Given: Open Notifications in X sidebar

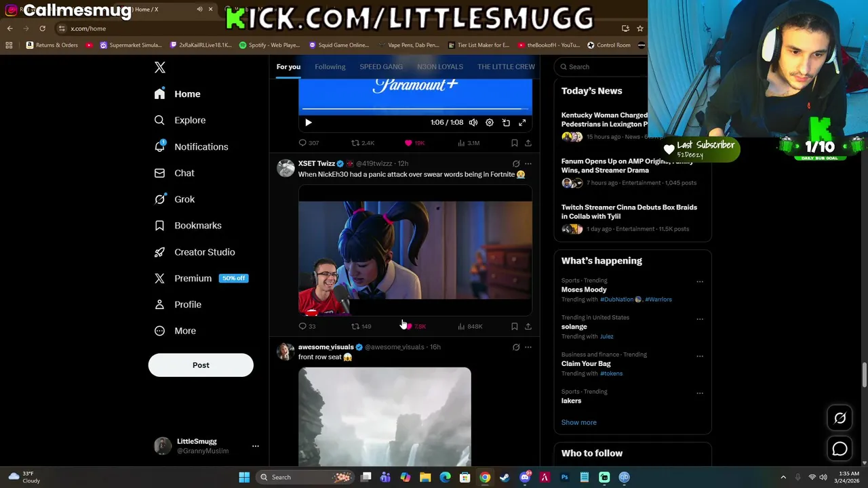Looking at the screenshot, I should 192,146.
